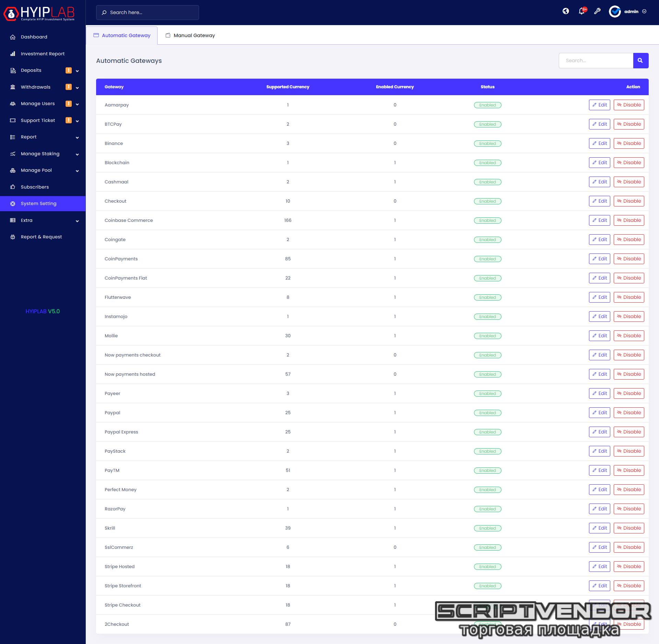Open the notifications bell icon
659x644 pixels.
[x=582, y=11]
